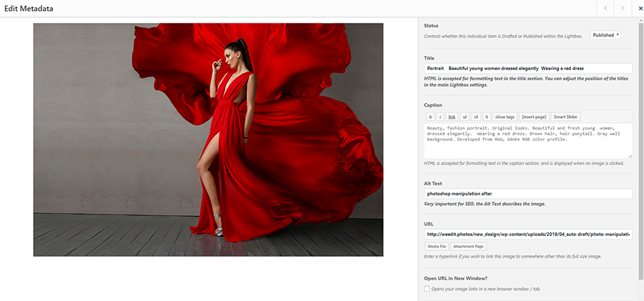
Task: Click the Alt Text input field
Action: tap(527, 194)
